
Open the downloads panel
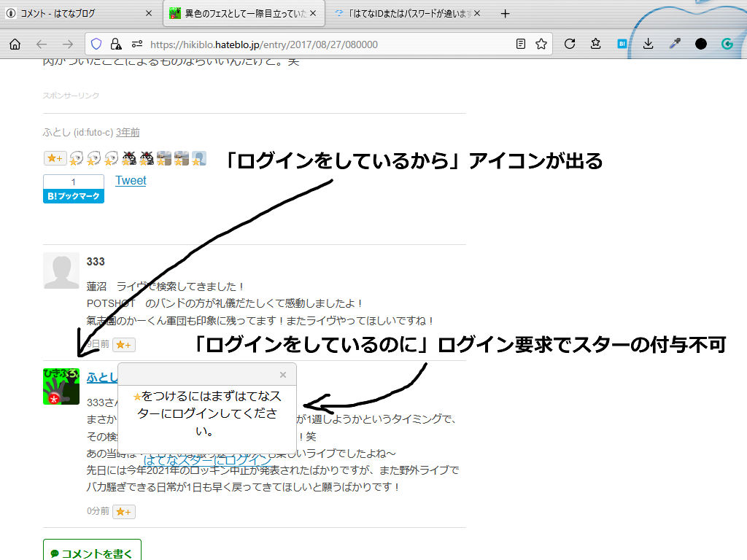click(648, 44)
